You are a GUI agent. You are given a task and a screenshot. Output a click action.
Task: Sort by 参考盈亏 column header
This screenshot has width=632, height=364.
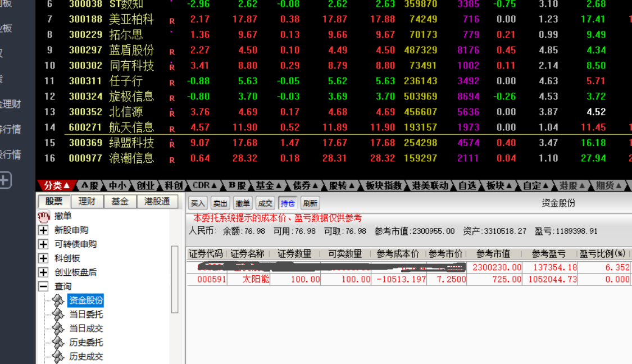click(548, 253)
